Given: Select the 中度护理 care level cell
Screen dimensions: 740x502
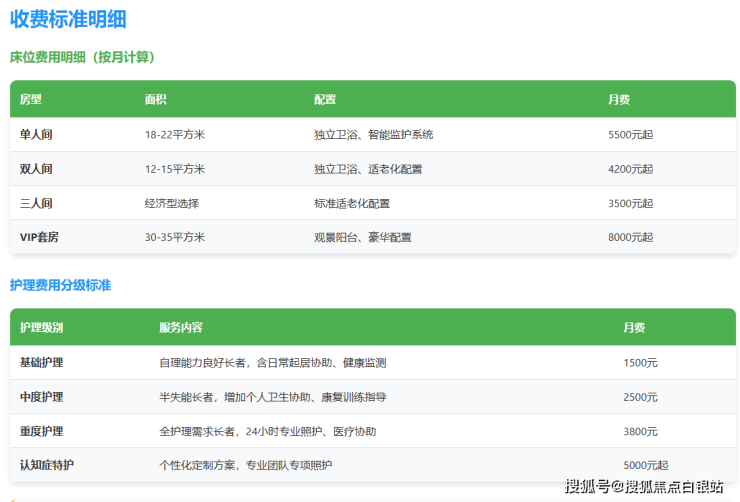Looking at the screenshot, I should click(41, 397).
